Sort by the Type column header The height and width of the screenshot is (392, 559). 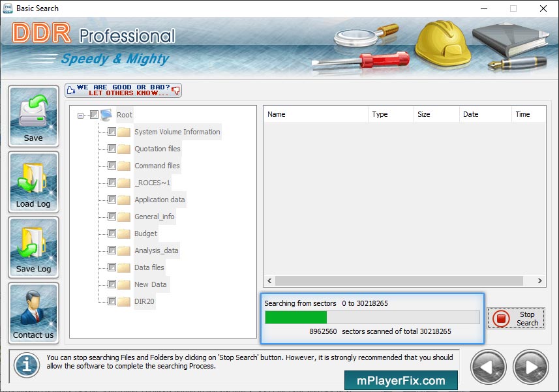click(391, 114)
